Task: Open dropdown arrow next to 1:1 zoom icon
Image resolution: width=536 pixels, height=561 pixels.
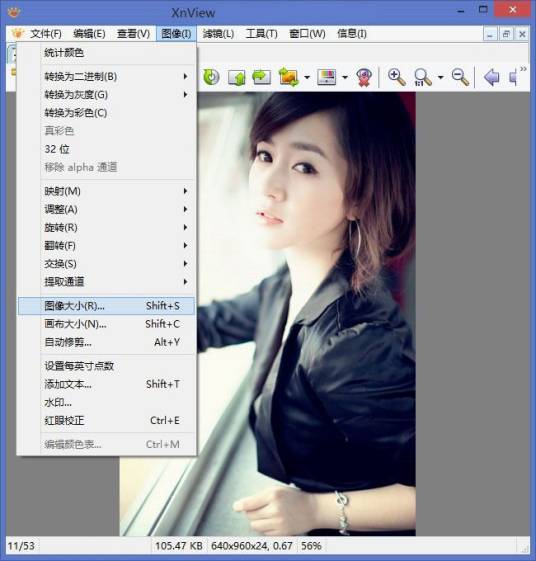Action: coord(440,77)
